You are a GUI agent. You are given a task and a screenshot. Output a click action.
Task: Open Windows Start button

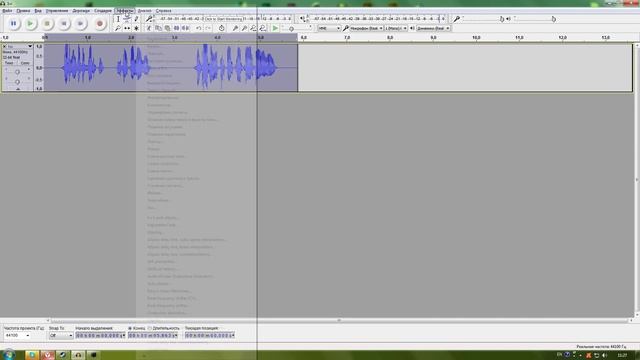point(9,354)
